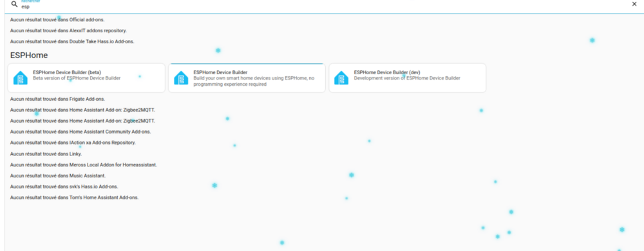Click 'Beta version of ESPHome Device Builder' description
644x251 pixels.
(x=77, y=78)
